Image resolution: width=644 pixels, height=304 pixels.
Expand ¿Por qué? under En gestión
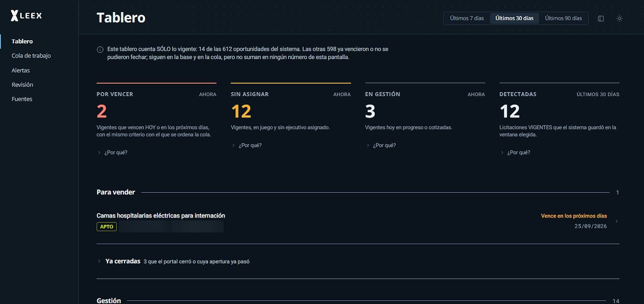[x=381, y=145]
